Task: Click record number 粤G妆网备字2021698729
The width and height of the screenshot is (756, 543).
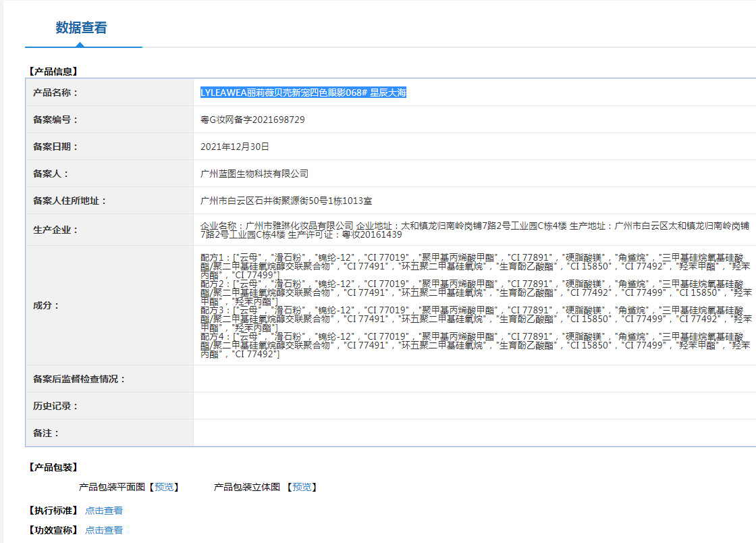Action: coord(252,120)
